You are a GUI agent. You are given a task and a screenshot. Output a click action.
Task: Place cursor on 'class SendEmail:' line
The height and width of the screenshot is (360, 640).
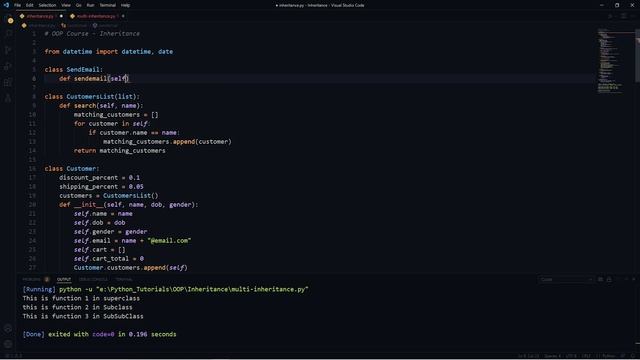[x=74, y=70]
